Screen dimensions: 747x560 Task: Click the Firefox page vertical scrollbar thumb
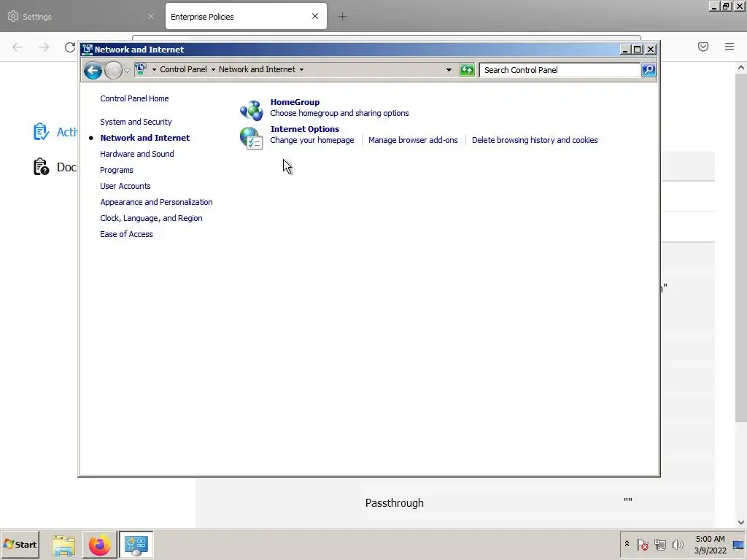(741, 247)
